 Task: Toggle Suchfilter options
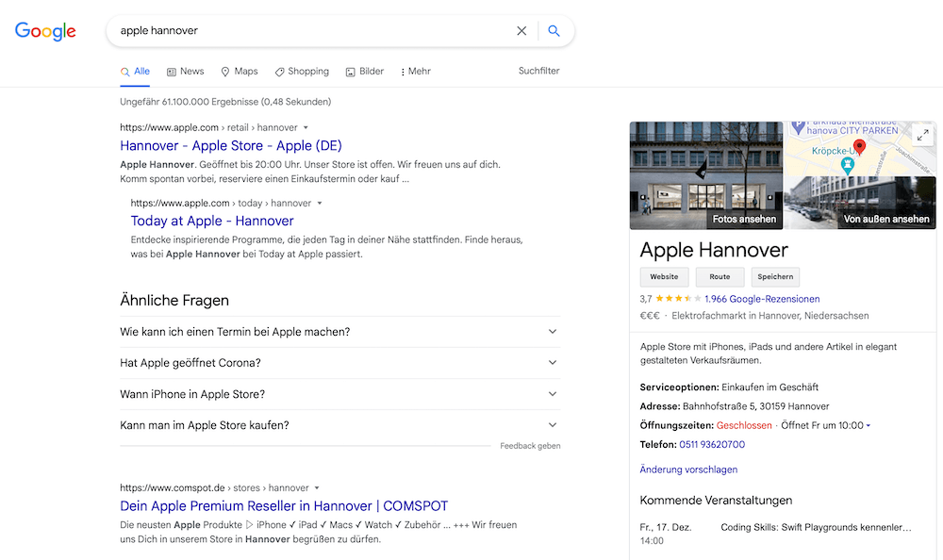pyautogui.click(x=538, y=71)
